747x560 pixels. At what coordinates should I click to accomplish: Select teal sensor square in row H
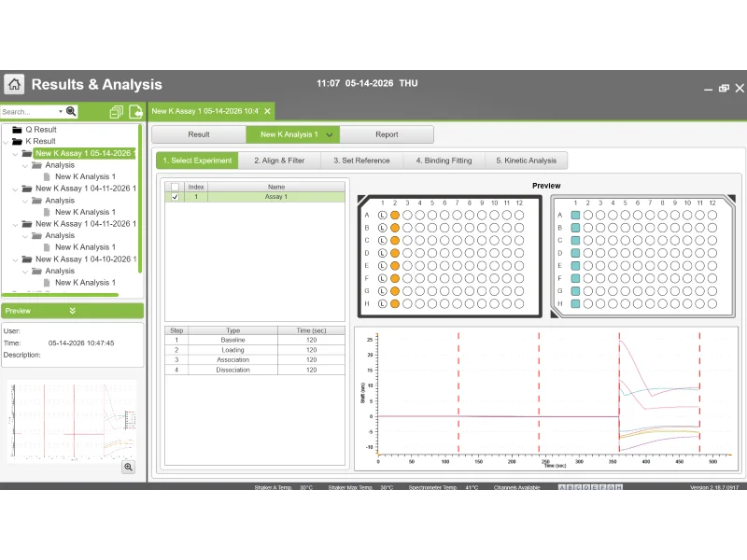tap(575, 304)
